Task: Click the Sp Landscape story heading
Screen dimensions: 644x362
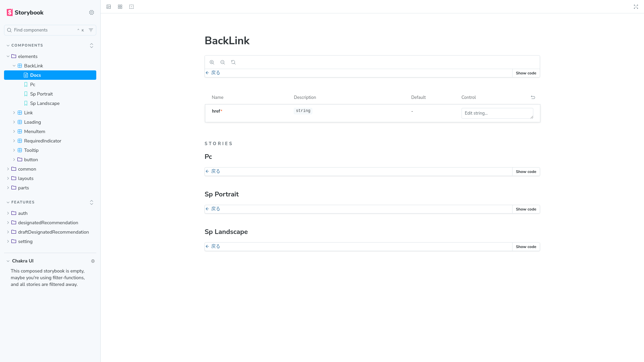Action: (226, 232)
